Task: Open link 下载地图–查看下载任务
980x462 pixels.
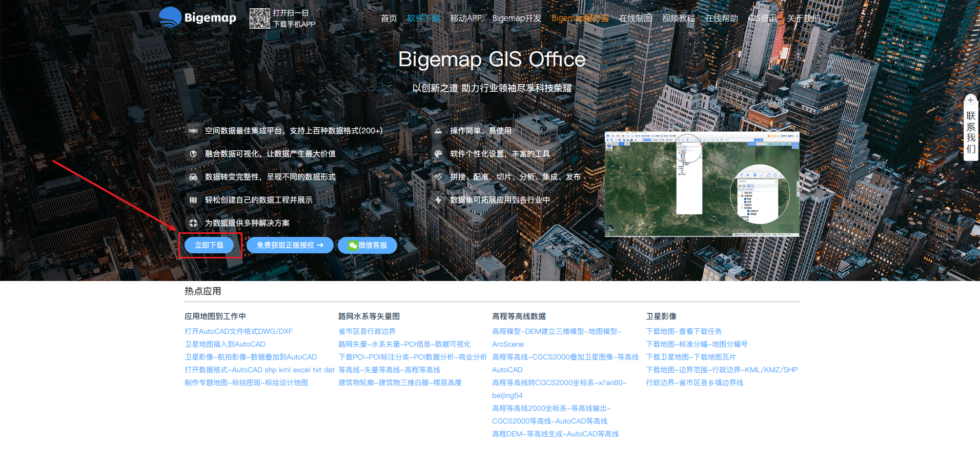Action: pyautogui.click(x=684, y=331)
